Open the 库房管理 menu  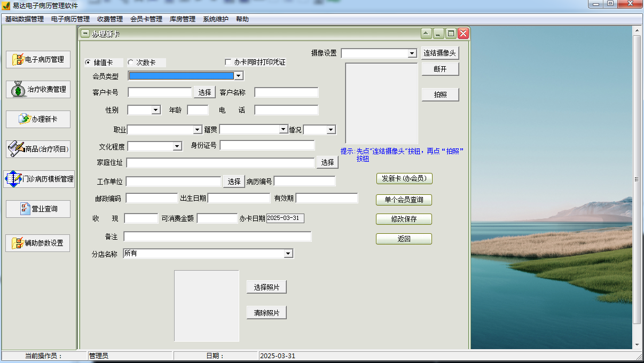point(182,18)
